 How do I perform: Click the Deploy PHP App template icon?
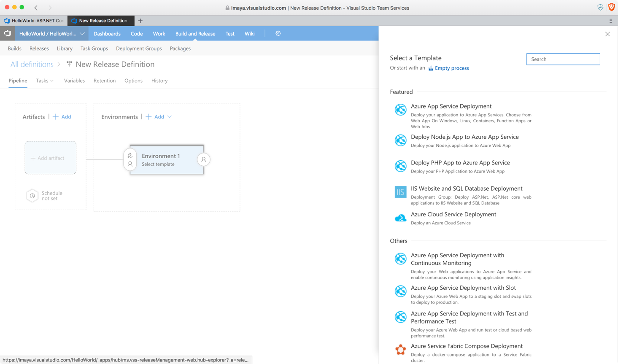pos(400,166)
